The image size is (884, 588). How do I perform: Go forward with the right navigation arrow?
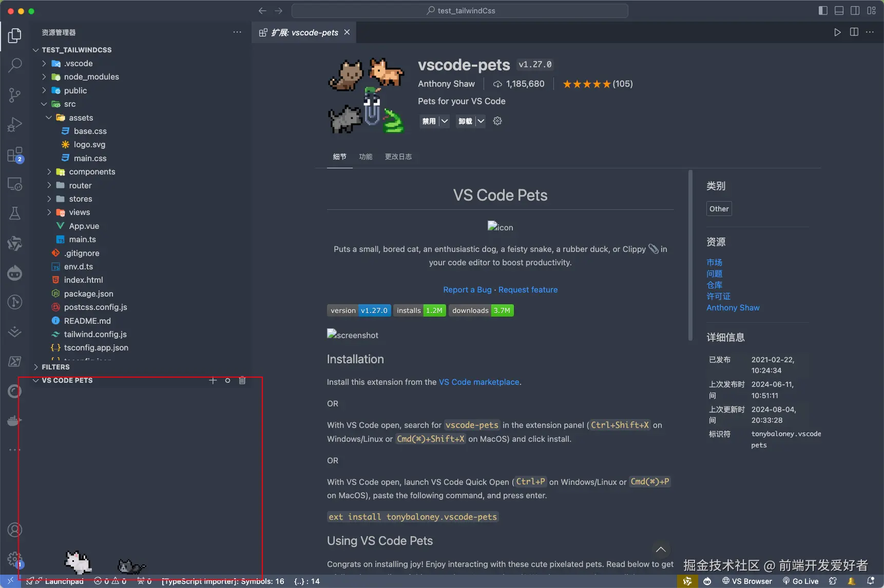[279, 11]
